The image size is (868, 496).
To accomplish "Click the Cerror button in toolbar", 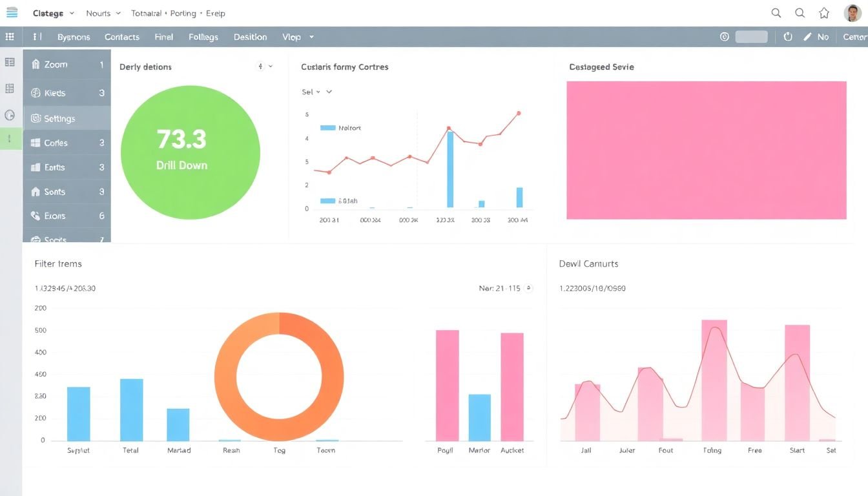I will (854, 37).
